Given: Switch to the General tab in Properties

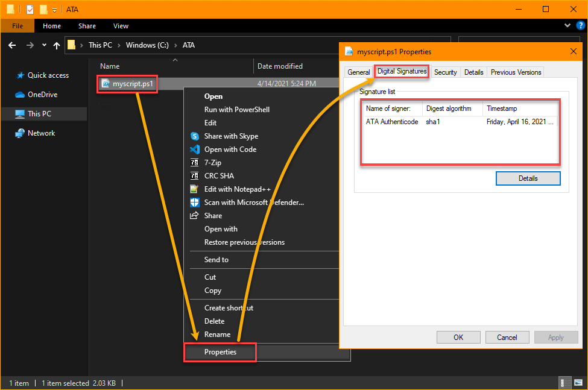Looking at the screenshot, I should 358,72.
